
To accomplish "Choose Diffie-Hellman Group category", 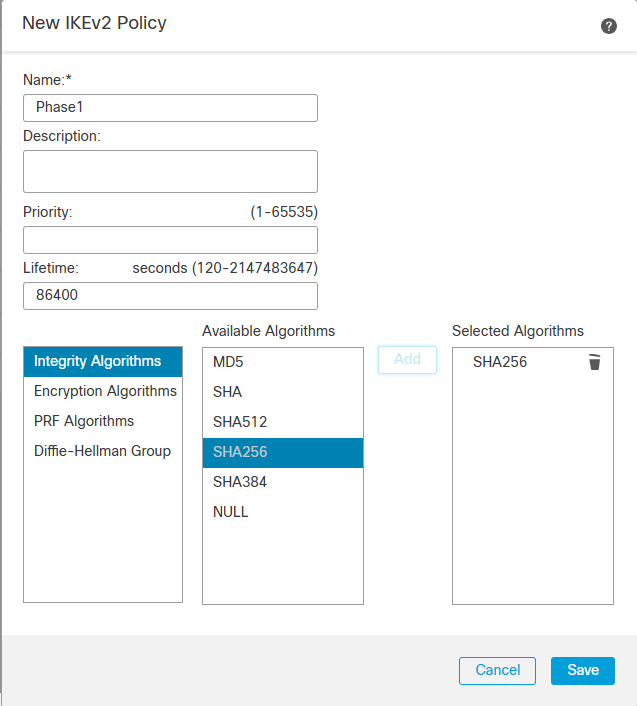I will point(102,451).
